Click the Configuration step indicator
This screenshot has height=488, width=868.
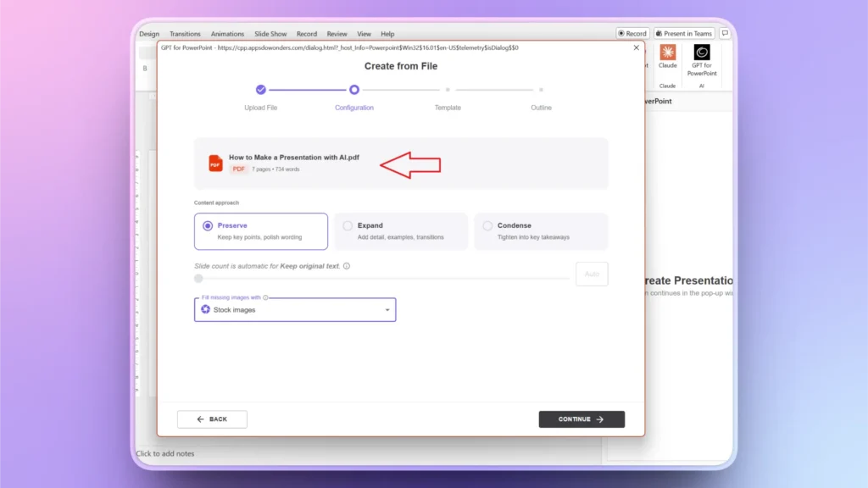[x=354, y=90]
